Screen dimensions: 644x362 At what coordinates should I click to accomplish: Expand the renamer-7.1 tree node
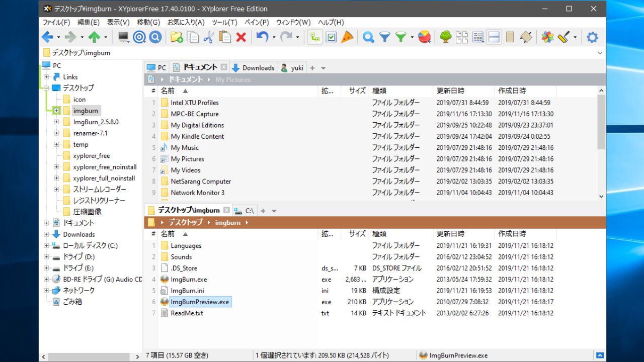pyautogui.click(x=56, y=133)
